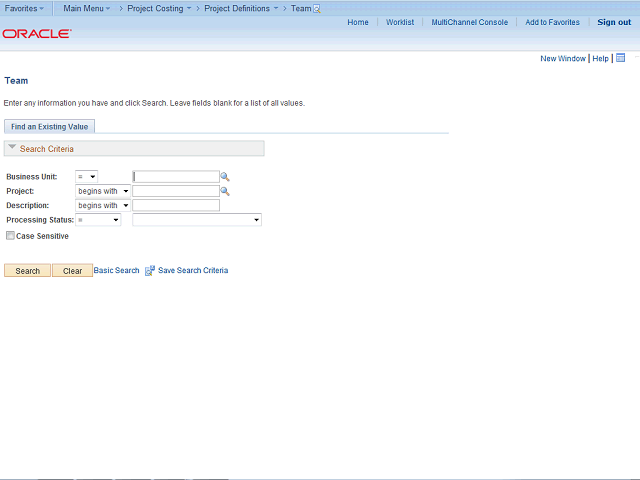This screenshot has width=640, height=480.
Task: Click the Oracle logo
Action: [x=37, y=33]
